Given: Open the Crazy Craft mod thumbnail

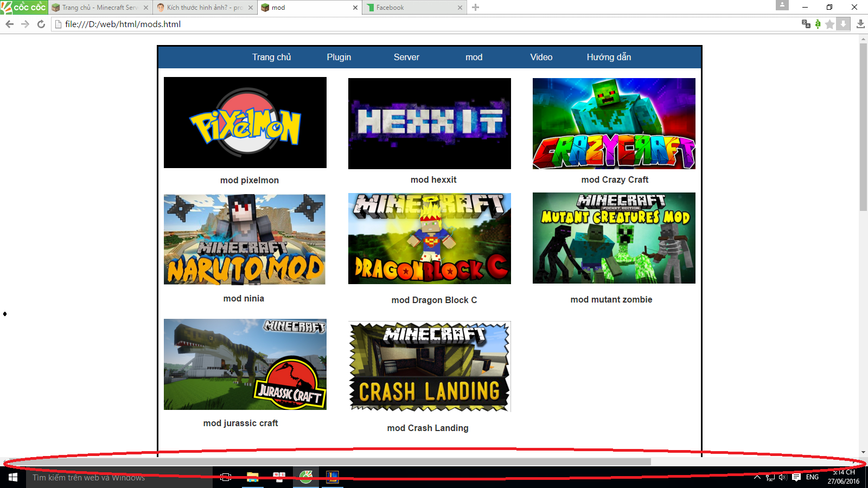Looking at the screenshot, I should 614,124.
